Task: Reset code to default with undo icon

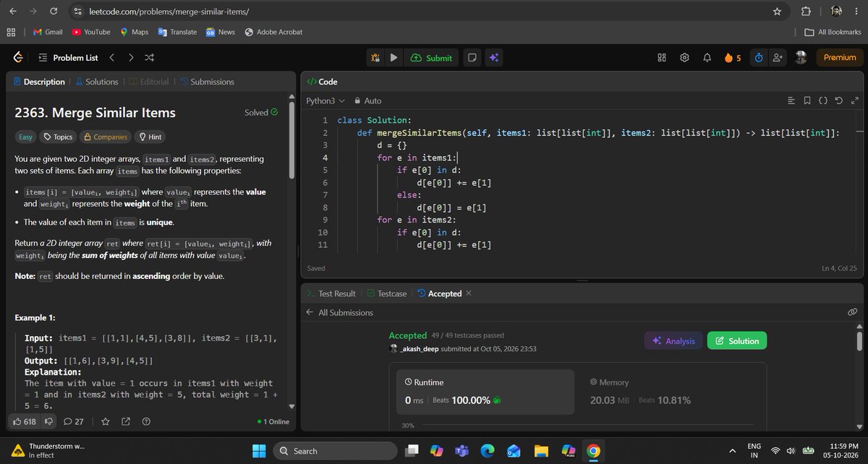Action: (x=838, y=101)
